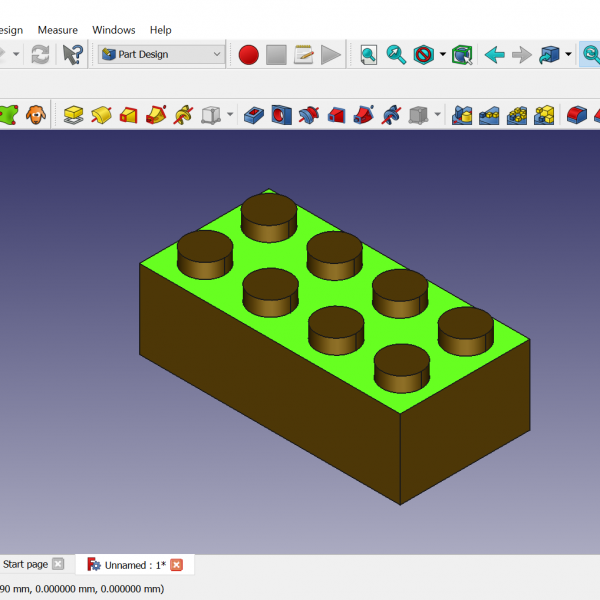The height and width of the screenshot is (600, 600).
Task: Select the Pocket tool icon
Action: [x=254, y=115]
